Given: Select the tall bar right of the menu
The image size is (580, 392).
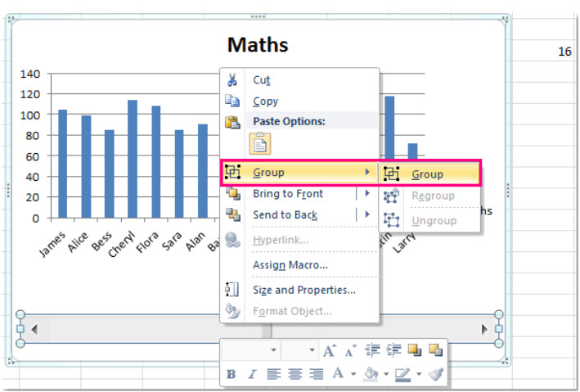Looking at the screenshot, I should pos(389,127).
